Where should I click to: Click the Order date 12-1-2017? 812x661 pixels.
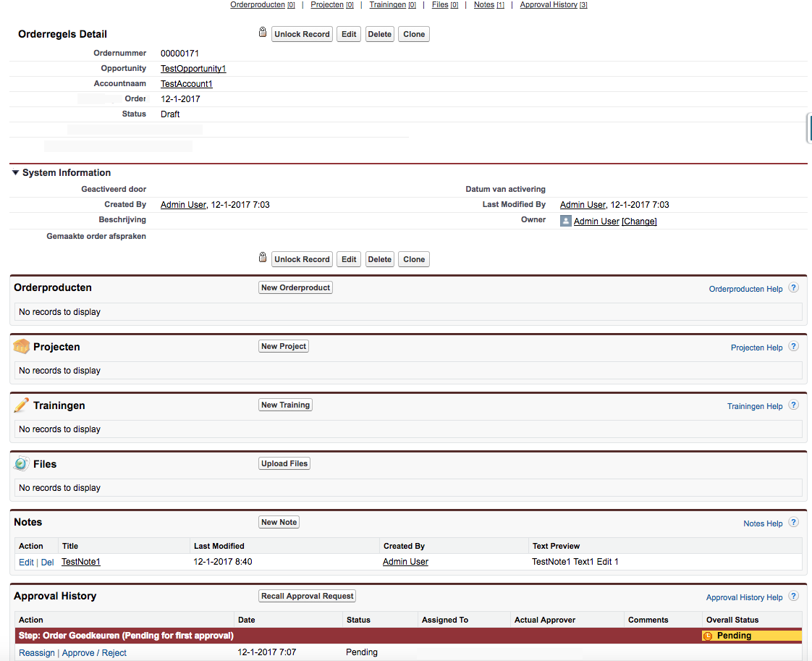(x=180, y=99)
